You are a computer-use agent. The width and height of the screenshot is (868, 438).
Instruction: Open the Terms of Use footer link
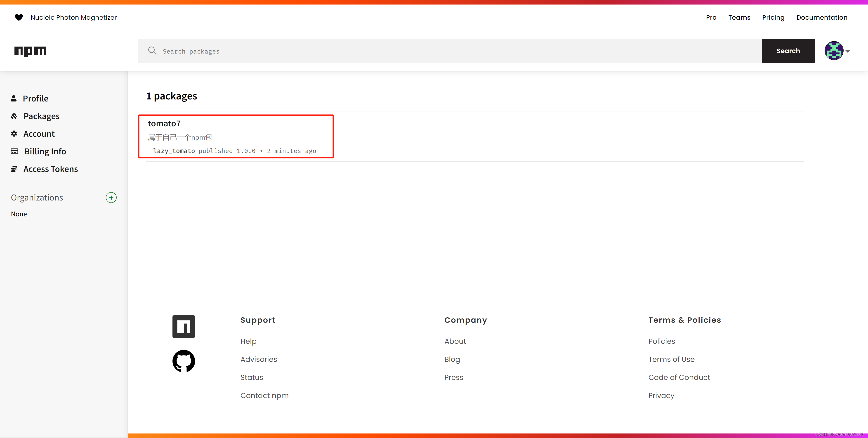pyautogui.click(x=671, y=359)
